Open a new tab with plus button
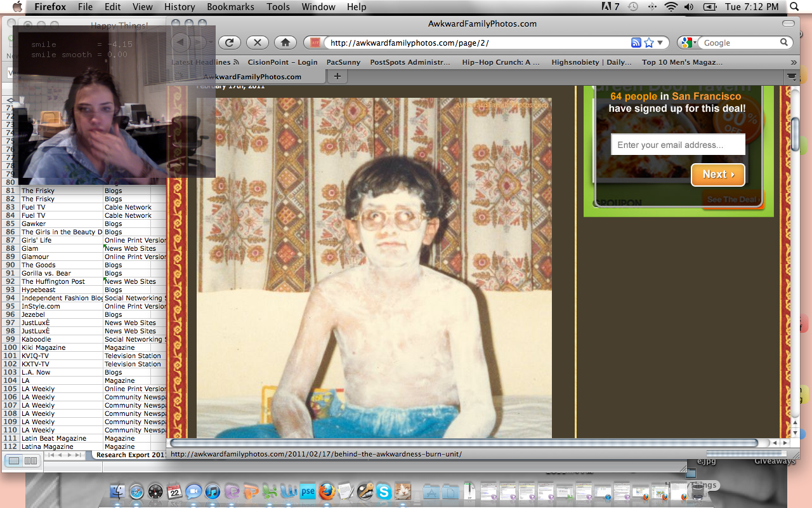The height and width of the screenshot is (508, 812). pyautogui.click(x=337, y=76)
